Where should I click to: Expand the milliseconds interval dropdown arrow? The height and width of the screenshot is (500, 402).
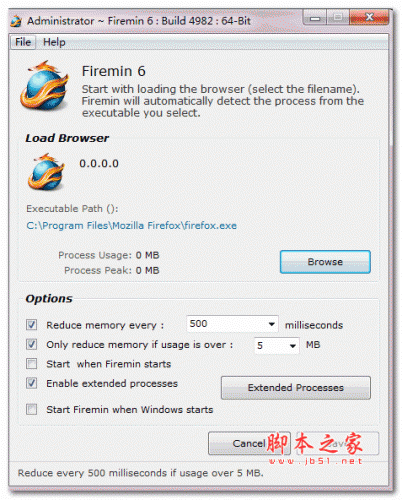(272, 324)
